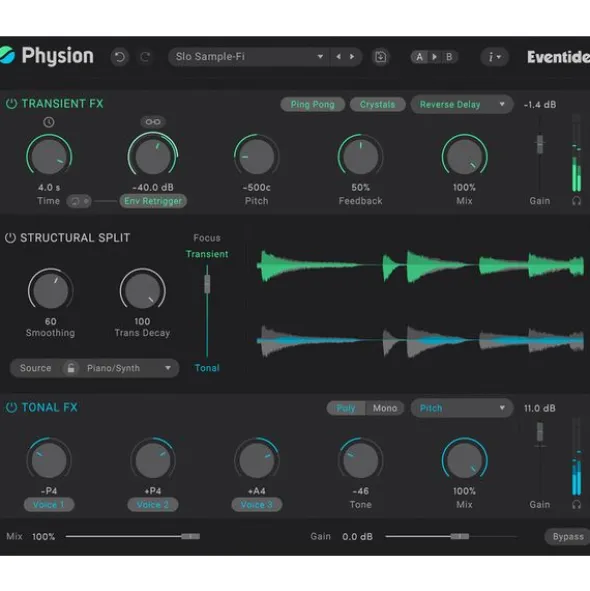Click the Tone knob
Viewport: 590px width, 591px height.
pyautogui.click(x=360, y=460)
